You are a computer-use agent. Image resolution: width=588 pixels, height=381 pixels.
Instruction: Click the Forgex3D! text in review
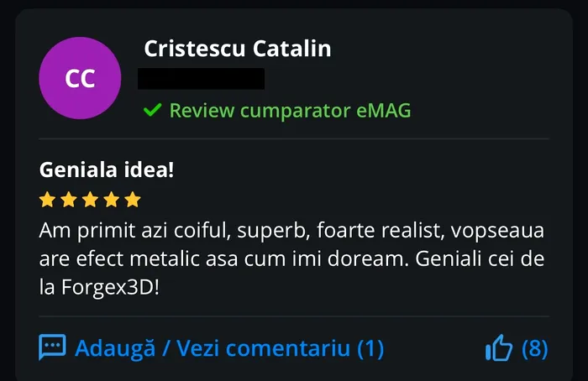pos(110,287)
